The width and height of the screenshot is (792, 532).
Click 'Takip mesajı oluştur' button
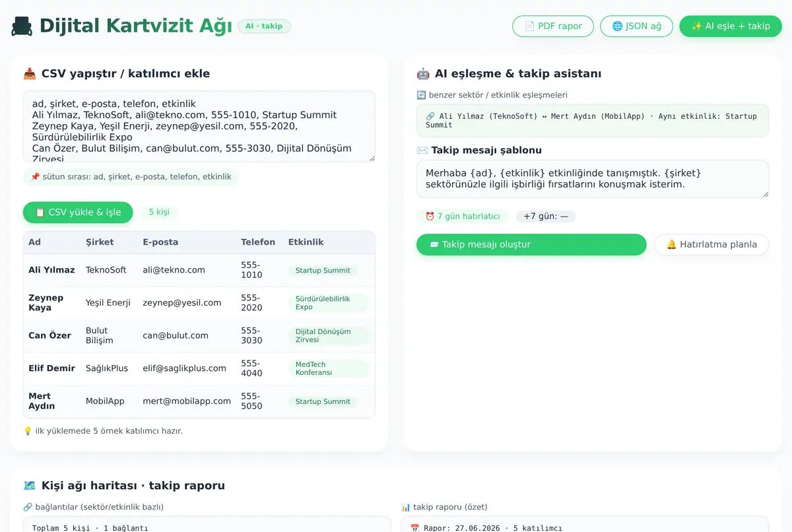[531, 244]
